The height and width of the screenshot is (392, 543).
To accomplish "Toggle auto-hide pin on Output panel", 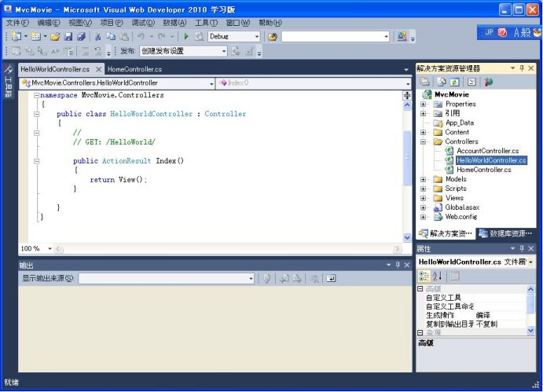I will click(x=398, y=265).
